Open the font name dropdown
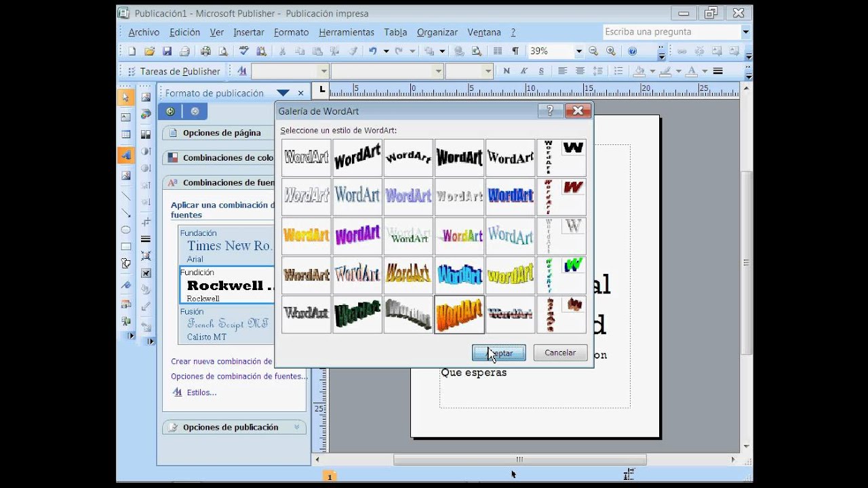Viewport: 868px width, 488px height. [438, 70]
